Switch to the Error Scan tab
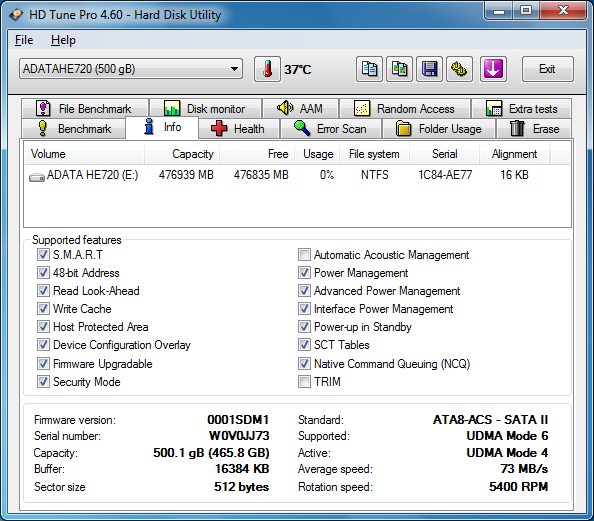 pos(331,128)
